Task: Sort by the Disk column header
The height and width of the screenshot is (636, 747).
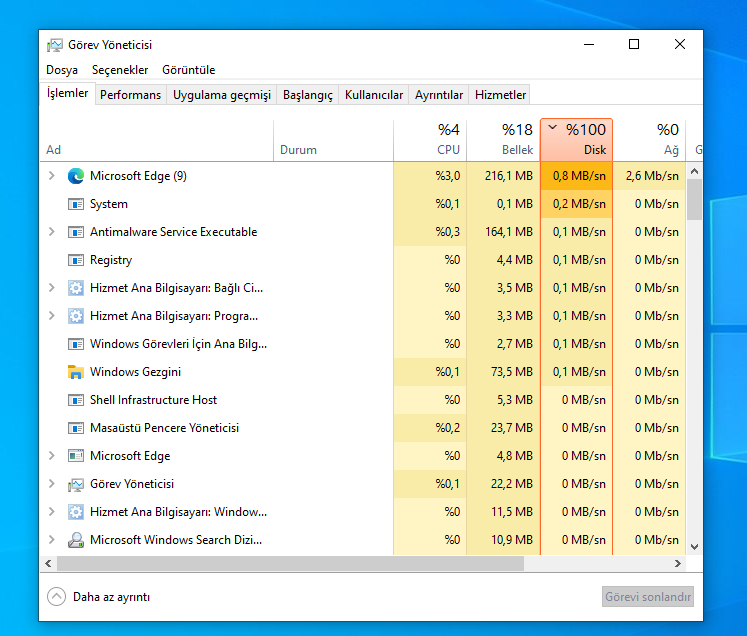Action: click(576, 140)
